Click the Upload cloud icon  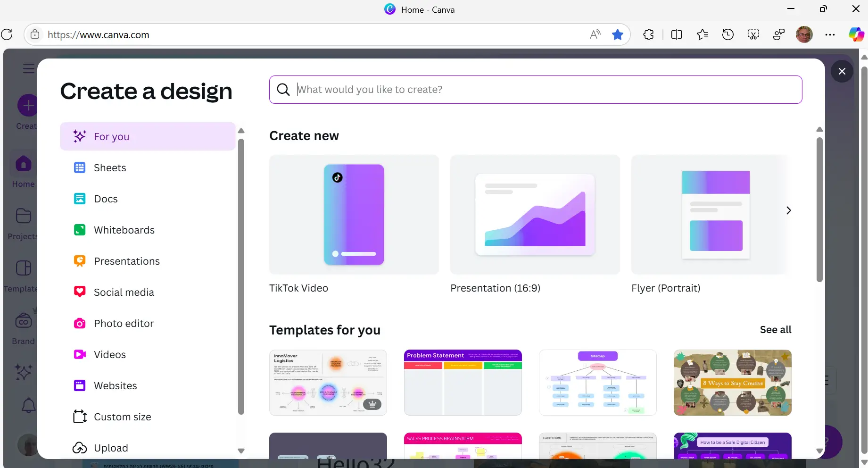point(80,448)
